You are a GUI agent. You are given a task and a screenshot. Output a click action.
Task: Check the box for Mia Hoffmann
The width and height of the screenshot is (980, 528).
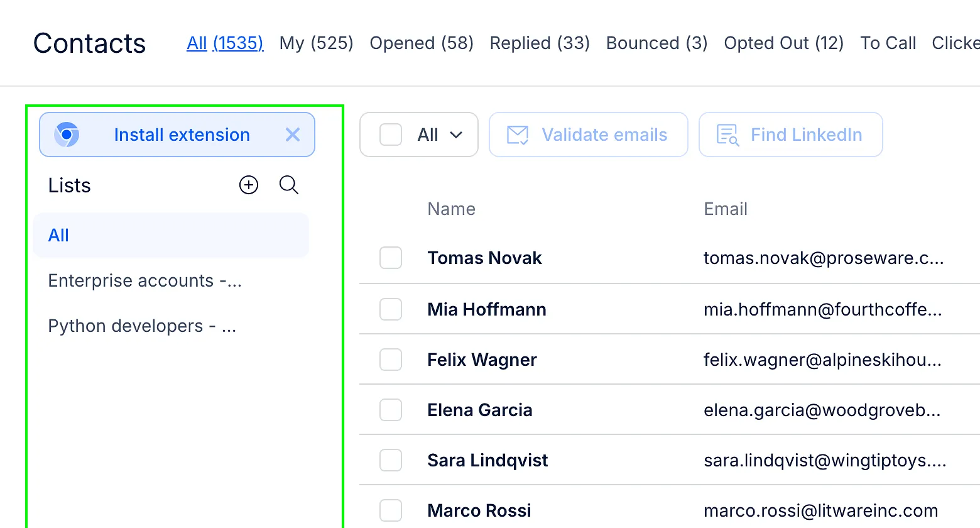(x=391, y=309)
